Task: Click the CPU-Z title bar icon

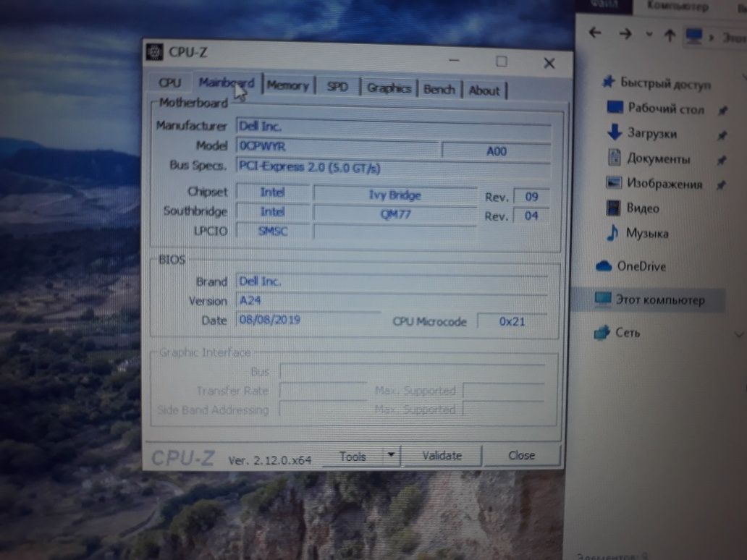Action: pos(154,52)
